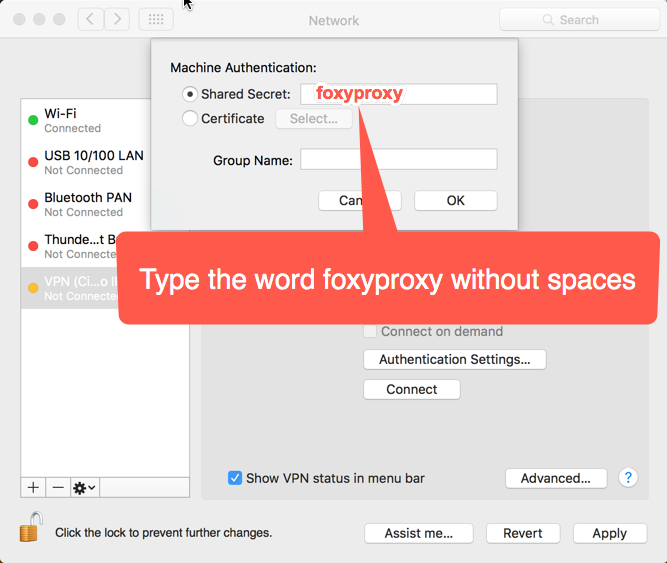Screen dimensions: 667x563
Task: Select Bluetooth PAN service
Action: coord(86,205)
